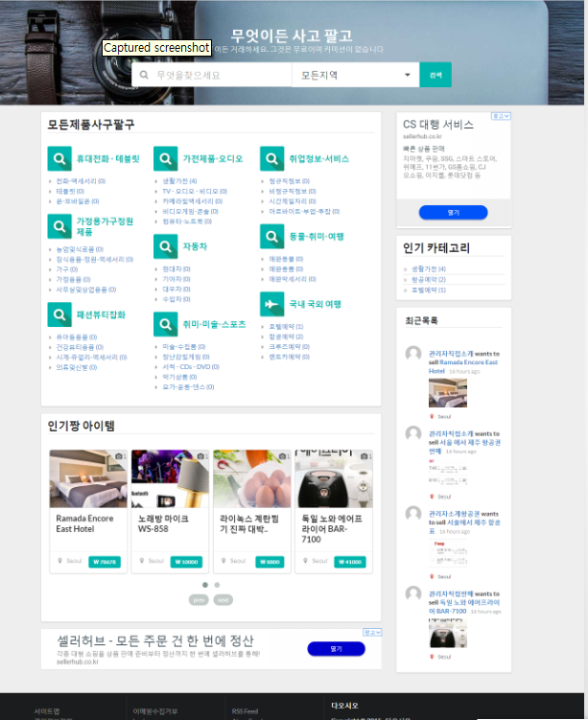Screen dimensions: 588x720
Task: Select the 자동차 category icon
Action: pos(165,247)
